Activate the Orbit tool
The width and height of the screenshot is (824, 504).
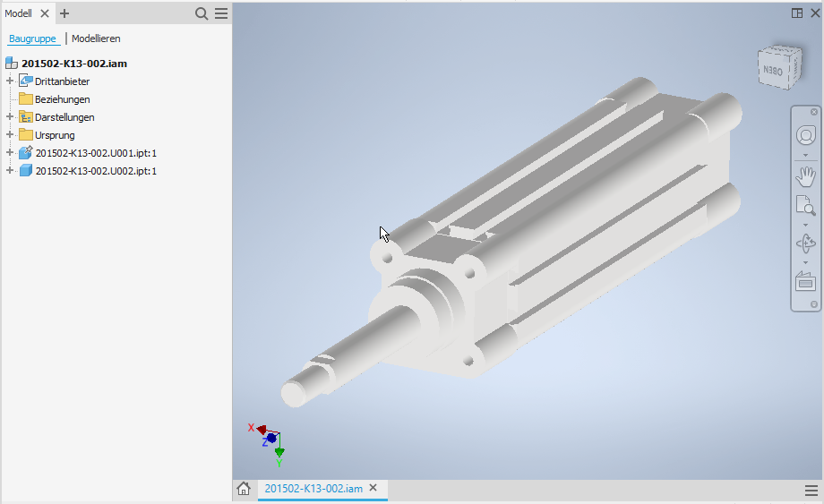click(805, 243)
